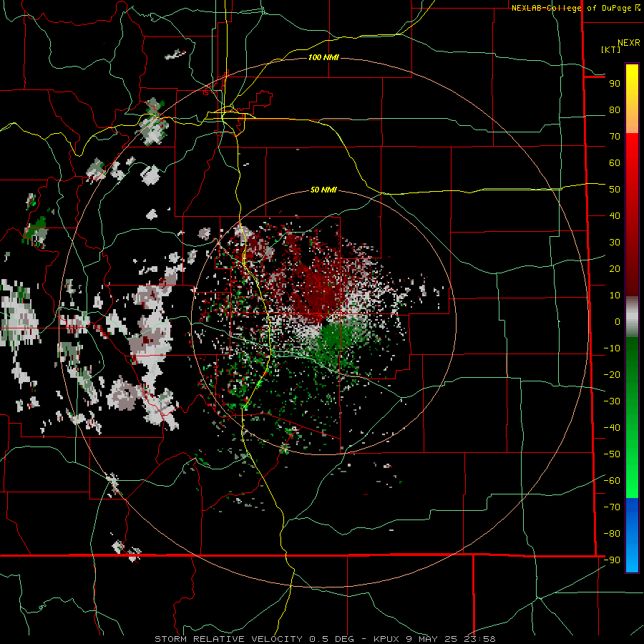Screen dimensions: 644x644
Task: Click the gray zero-velocity segment of the color bar
Action: [x=632, y=317]
